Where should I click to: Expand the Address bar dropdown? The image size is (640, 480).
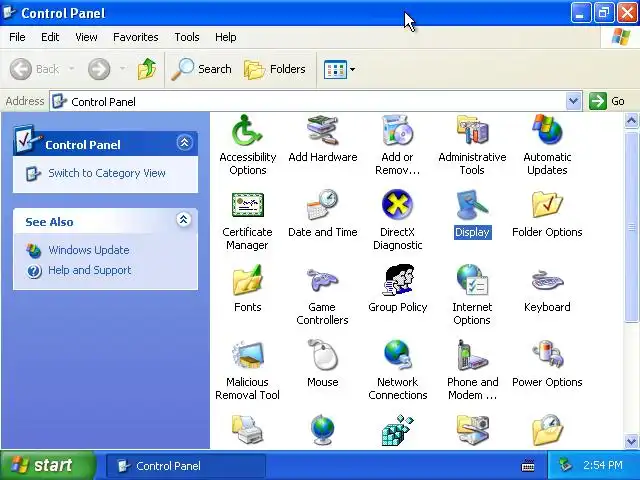(573, 101)
